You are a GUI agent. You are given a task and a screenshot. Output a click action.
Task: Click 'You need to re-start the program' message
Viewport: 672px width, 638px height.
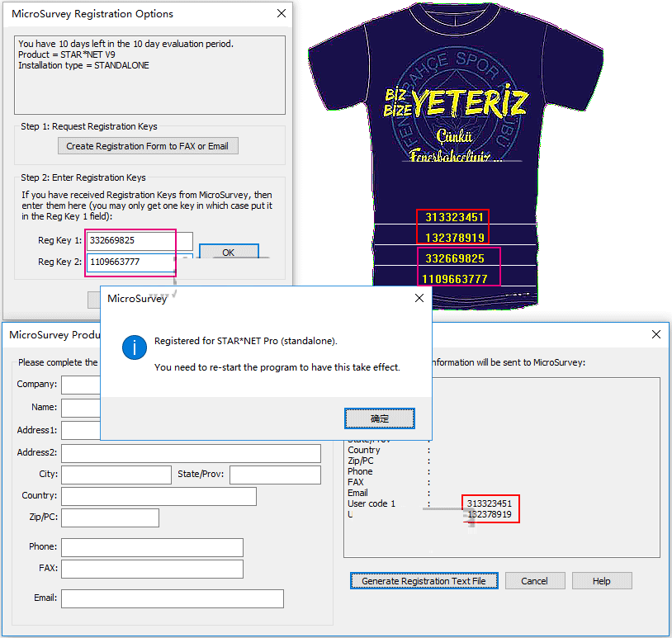[277, 367]
